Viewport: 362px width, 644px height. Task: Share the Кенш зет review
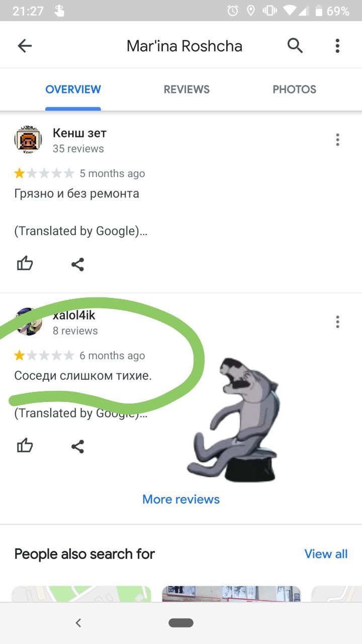77,264
